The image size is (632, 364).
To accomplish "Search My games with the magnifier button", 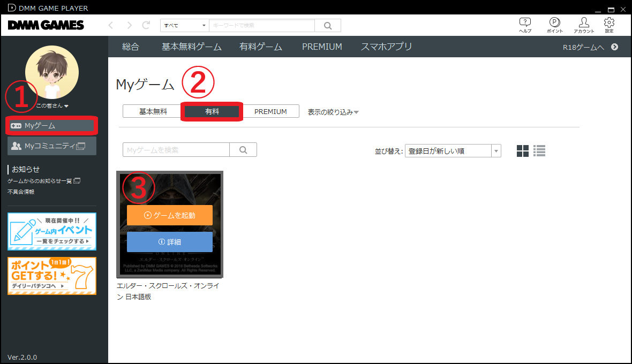I will point(243,150).
